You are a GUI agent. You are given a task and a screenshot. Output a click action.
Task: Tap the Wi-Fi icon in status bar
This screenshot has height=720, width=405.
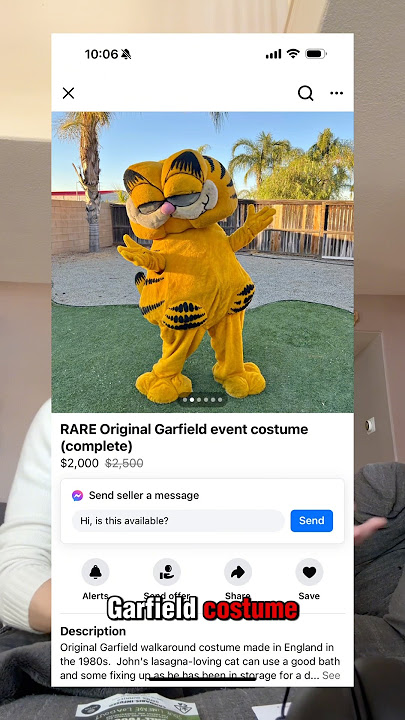[x=293, y=54]
